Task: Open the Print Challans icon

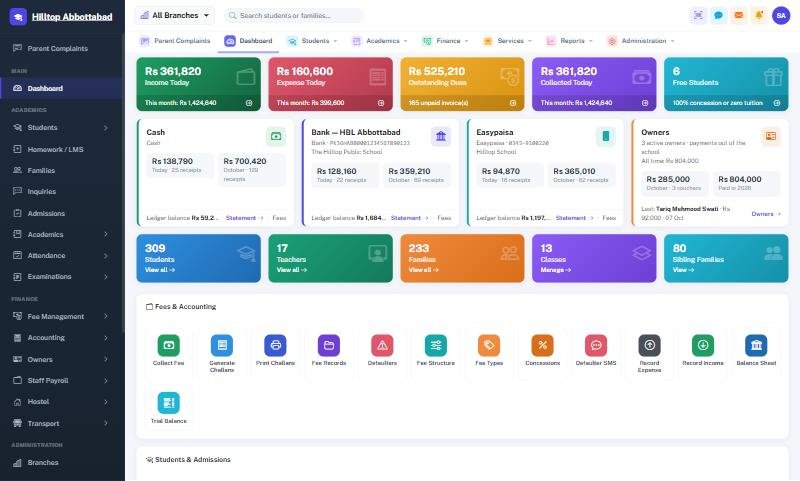Action: pos(276,345)
